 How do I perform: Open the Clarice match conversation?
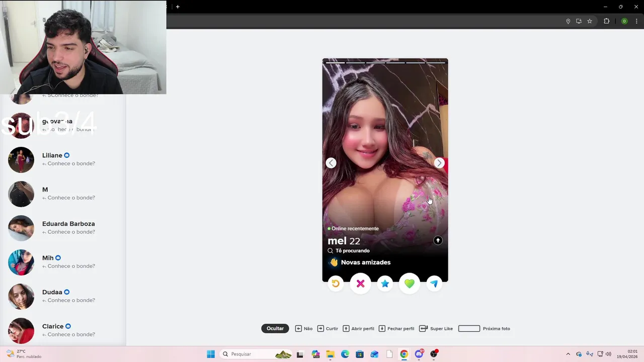tap(63, 330)
